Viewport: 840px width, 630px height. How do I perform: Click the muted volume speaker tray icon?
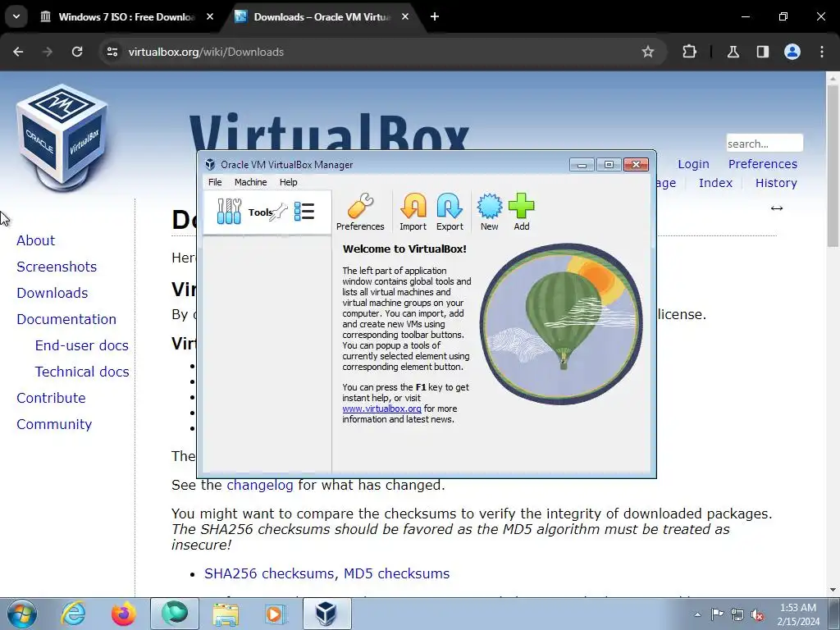coord(757,614)
